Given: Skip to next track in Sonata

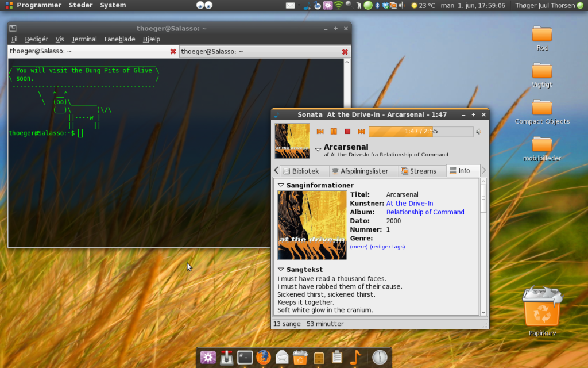Looking at the screenshot, I should coord(361,132).
